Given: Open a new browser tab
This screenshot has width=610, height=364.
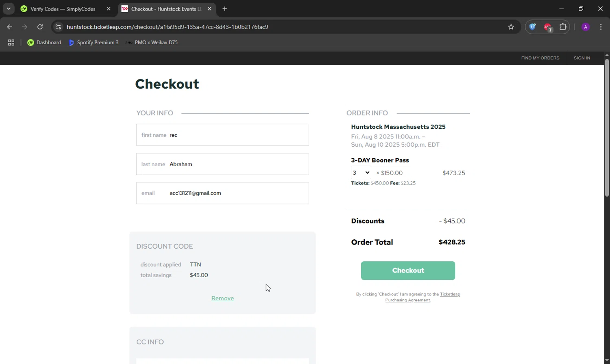Looking at the screenshot, I should 224,9.
